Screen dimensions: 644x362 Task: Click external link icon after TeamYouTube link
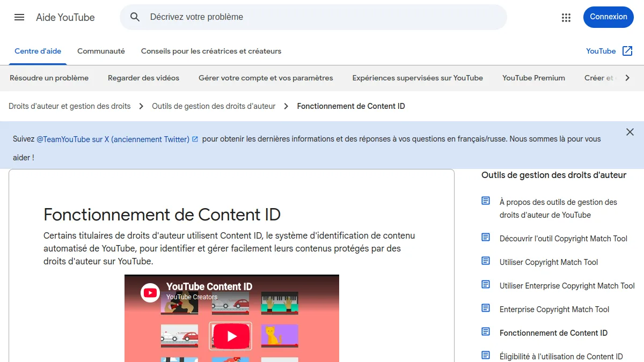point(195,139)
